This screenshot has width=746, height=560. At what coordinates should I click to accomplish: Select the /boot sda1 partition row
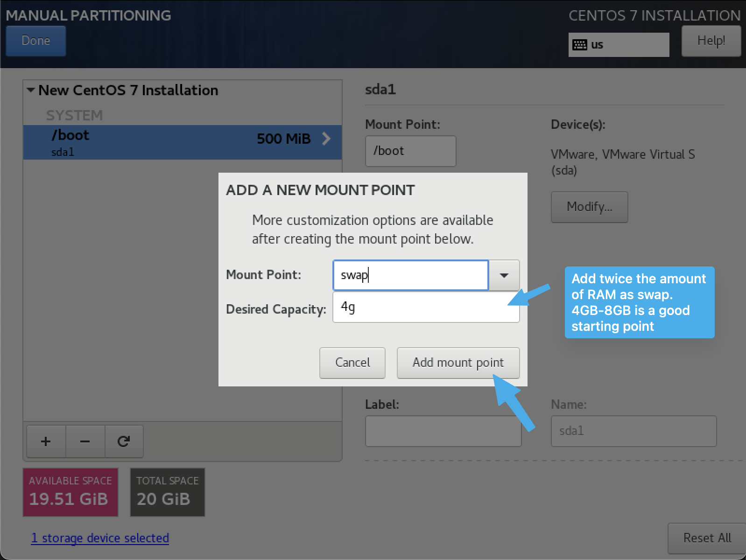tap(183, 142)
